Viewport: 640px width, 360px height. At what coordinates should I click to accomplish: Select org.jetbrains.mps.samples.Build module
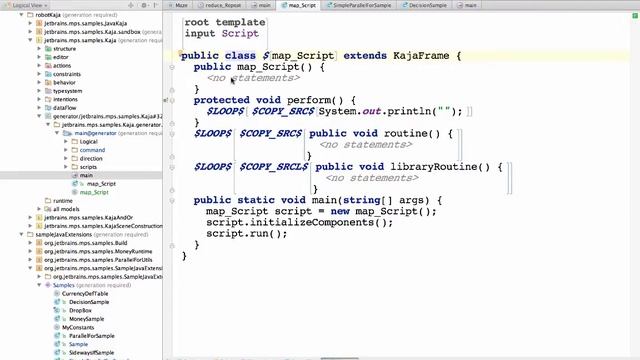pyautogui.click(x=85, y=243)
